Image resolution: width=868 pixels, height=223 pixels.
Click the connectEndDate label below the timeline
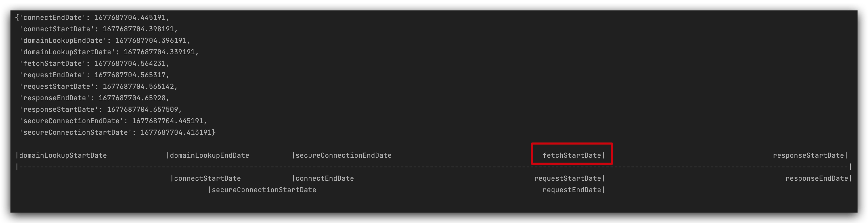pos(325,178)
